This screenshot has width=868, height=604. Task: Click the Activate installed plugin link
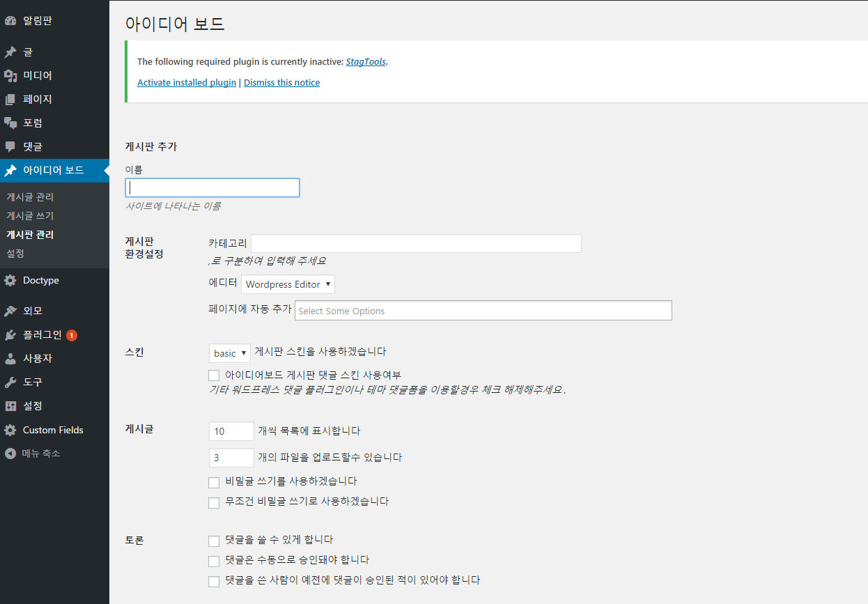pos(186,82)
